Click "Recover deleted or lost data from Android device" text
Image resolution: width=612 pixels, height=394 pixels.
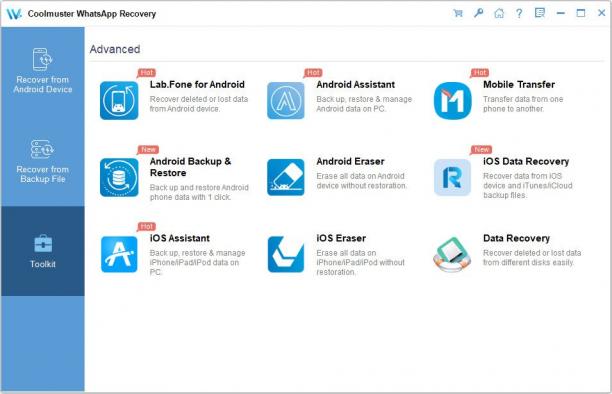click(199, 104)
